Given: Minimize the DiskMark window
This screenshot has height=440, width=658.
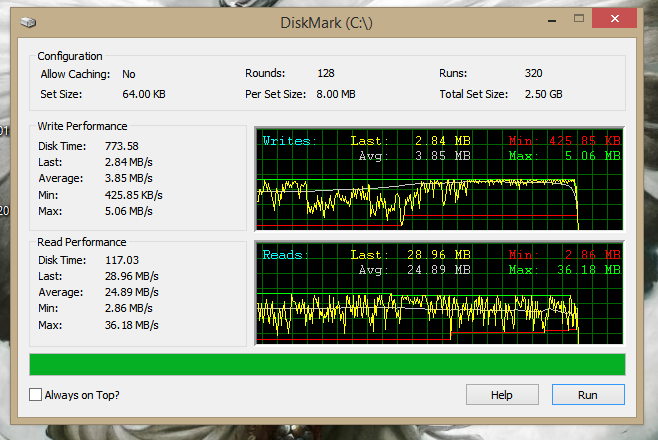Looking at the screenshot, I should (552, 19).
